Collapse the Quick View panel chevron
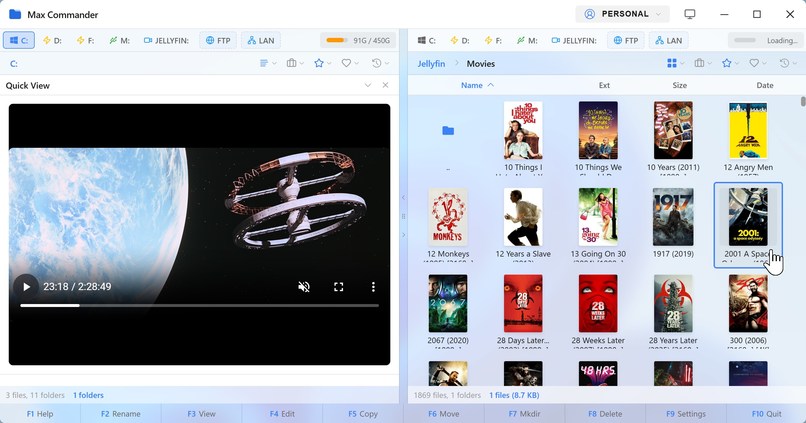806x423 pixels. 368,85
